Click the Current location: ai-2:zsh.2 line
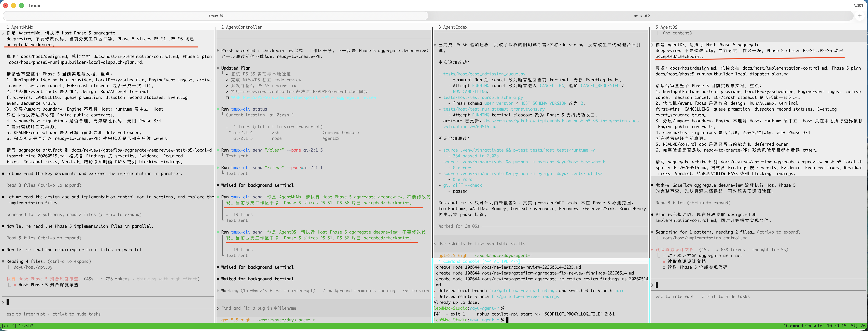Viewport: 868px width, 331px height. 260,115
